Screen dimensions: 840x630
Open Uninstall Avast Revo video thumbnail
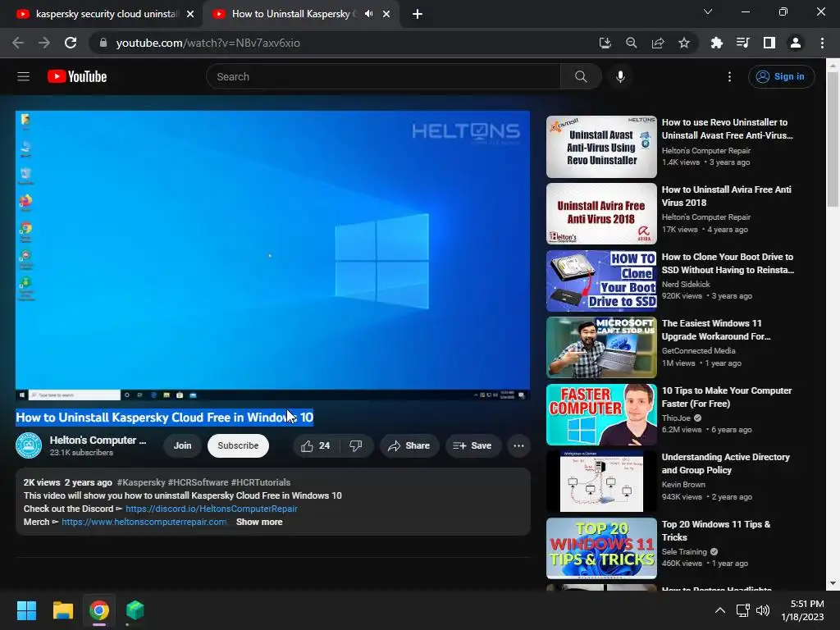point(601,147)
